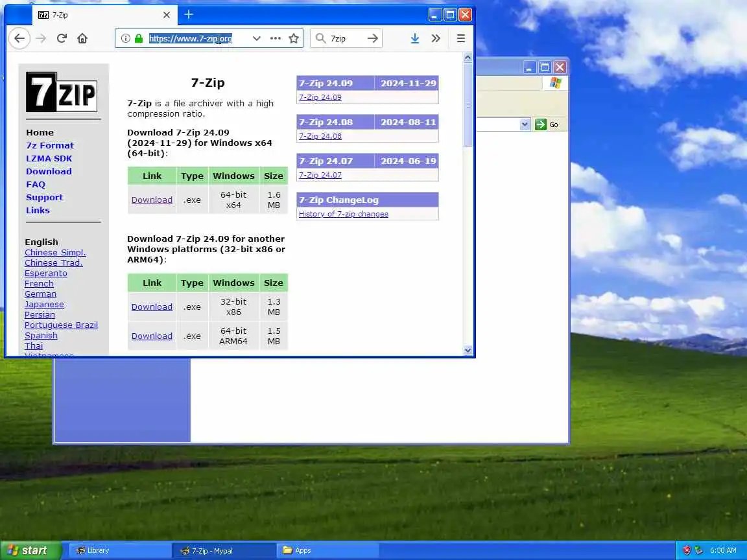Switch language to Spanish

pyautogui.click(x=41, y=336)
